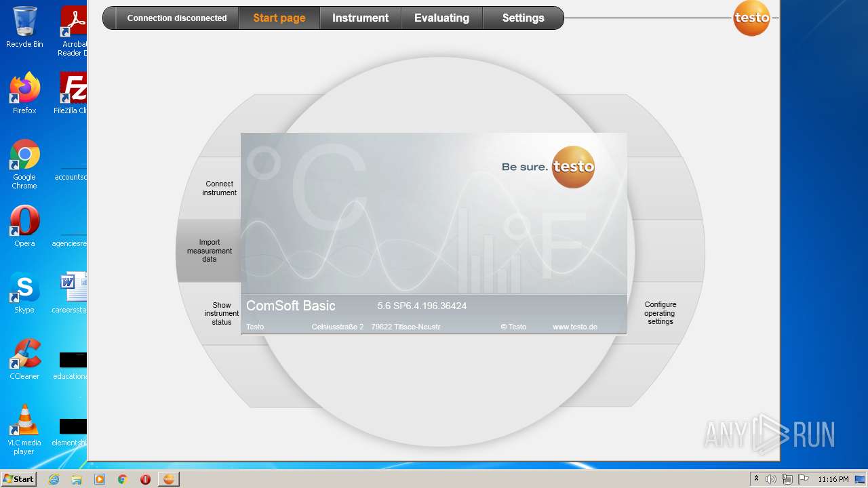The image size is (868, 488).
Task: Open Action Center flag icon
Action: tap(804, 479)
